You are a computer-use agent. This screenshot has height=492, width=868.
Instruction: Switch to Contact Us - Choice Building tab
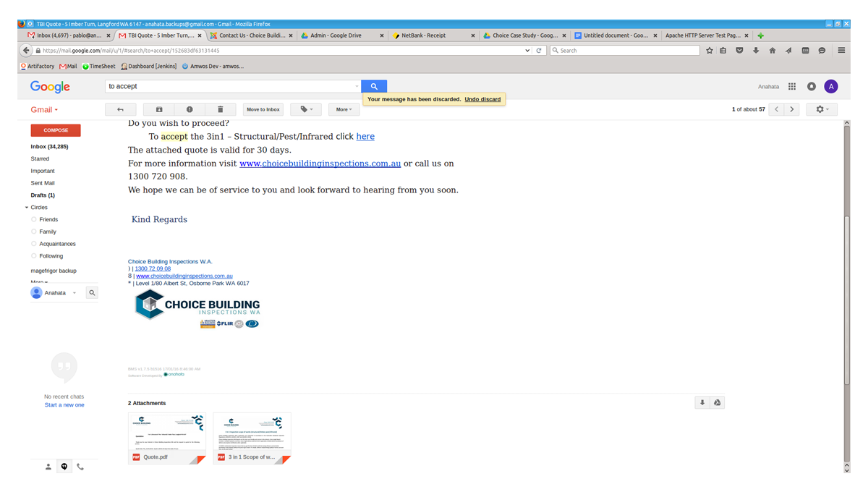coord(252,35)
